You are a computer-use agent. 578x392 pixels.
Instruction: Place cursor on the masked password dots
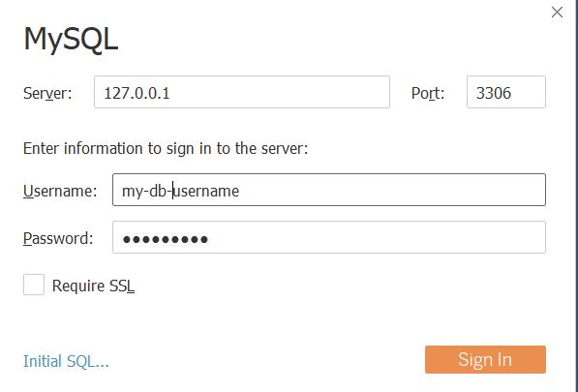(x=166, y=239)
